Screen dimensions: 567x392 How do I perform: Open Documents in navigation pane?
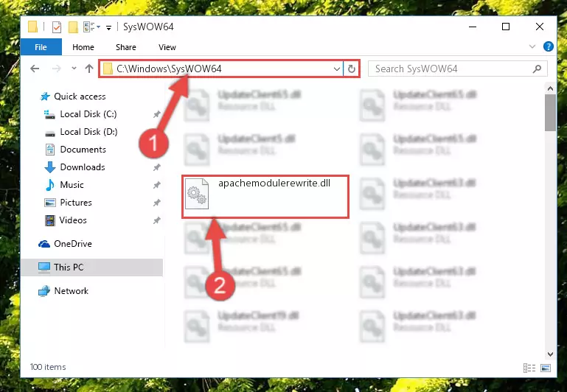[x=83, y=150]
